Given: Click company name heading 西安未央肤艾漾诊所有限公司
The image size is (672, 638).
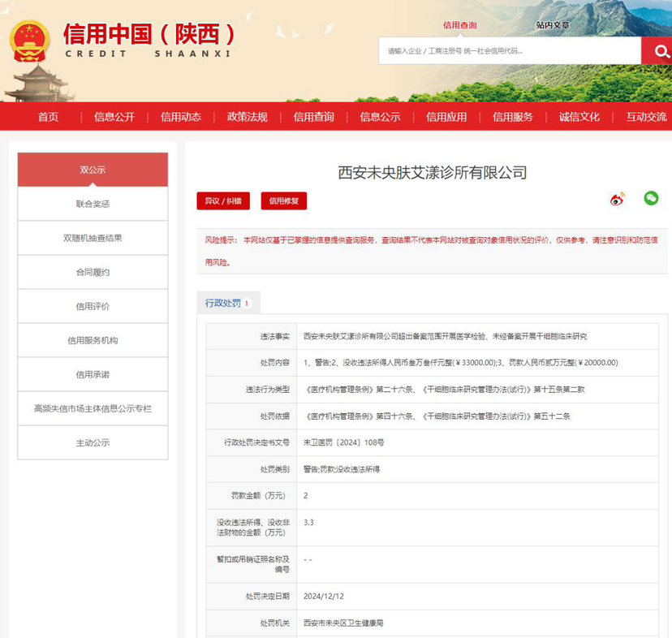Looking at the screenshot, I should point(432,173).
